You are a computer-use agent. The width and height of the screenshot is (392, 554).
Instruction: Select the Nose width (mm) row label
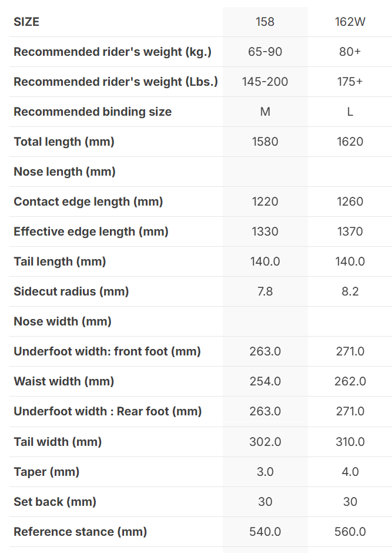[62, 321]
